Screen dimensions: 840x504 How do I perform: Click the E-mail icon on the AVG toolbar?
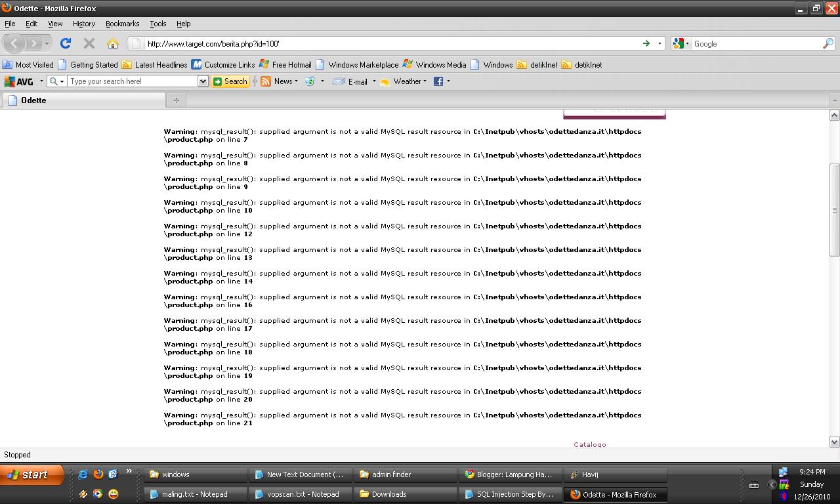point(339,81)
